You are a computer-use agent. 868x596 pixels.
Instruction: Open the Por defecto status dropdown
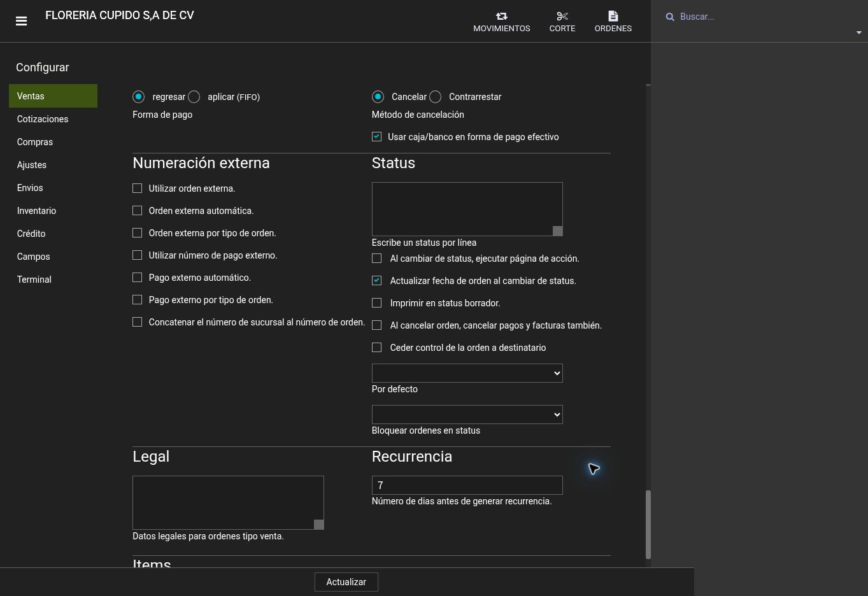(x=467, y=373)
